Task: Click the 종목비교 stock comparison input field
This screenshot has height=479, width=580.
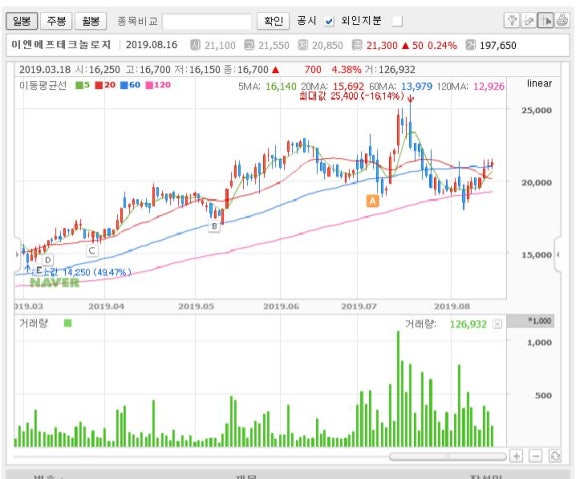Action: tap(207, 21)
